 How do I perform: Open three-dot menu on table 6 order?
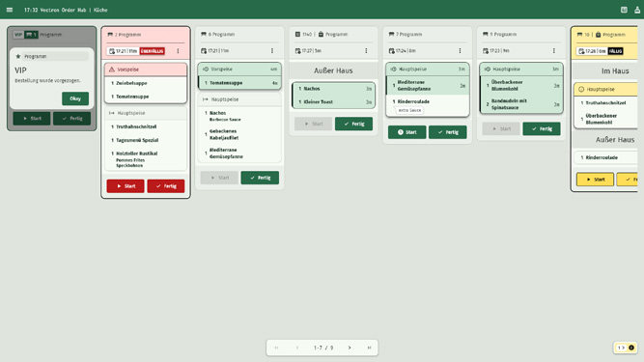[x=272, y=51]
